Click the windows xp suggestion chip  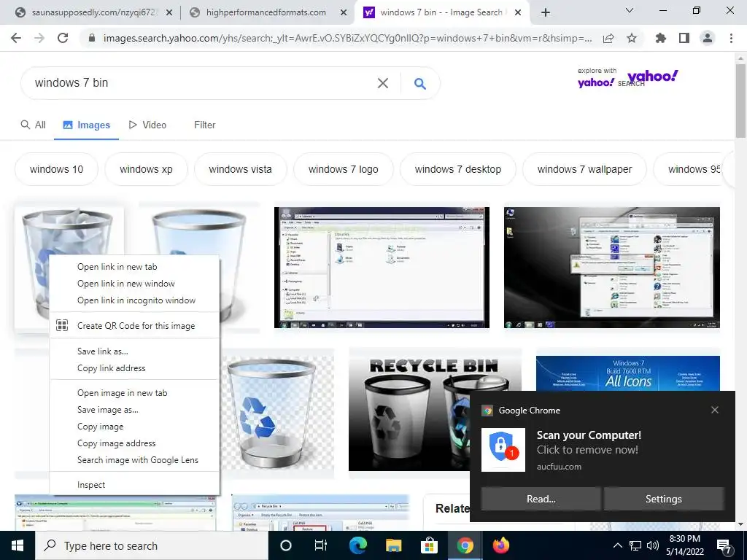(x=146, y=169)
